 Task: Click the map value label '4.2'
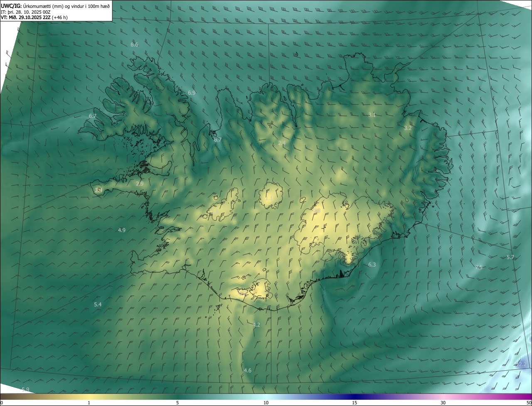click(256, 325)
